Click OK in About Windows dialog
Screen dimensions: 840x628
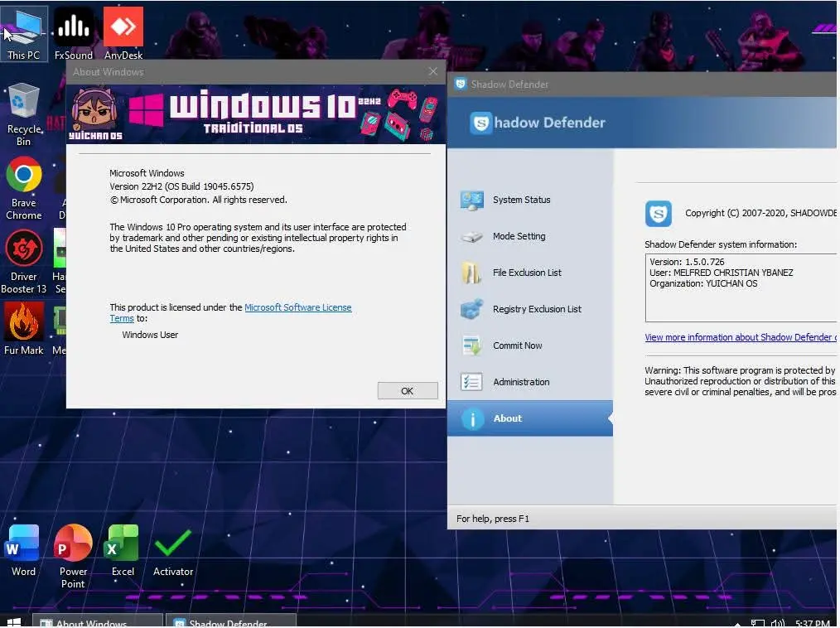tap(407, 391)
